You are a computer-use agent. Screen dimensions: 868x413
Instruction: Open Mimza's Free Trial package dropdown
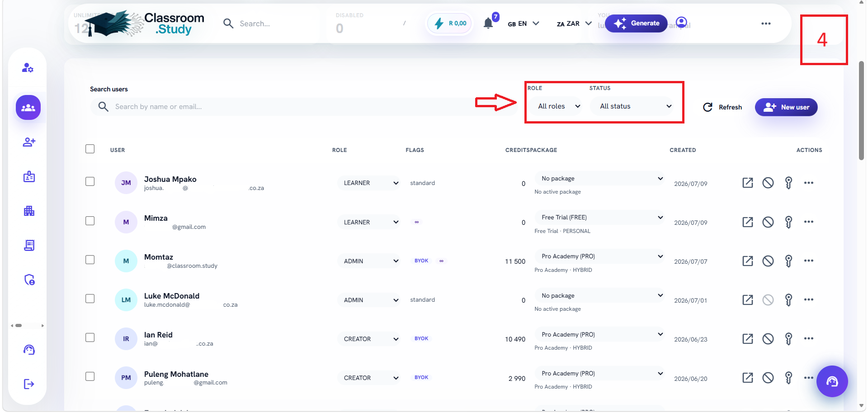600,218
